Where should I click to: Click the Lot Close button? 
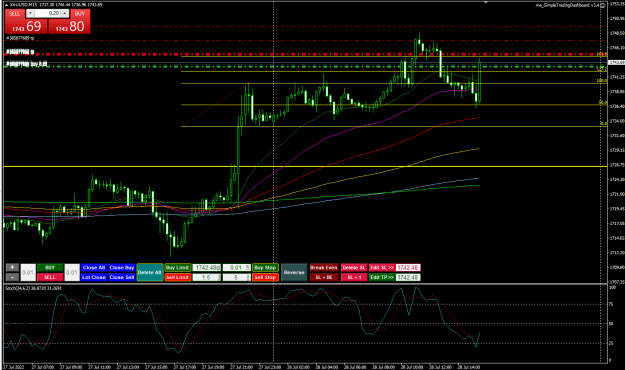tap(94, 277)
